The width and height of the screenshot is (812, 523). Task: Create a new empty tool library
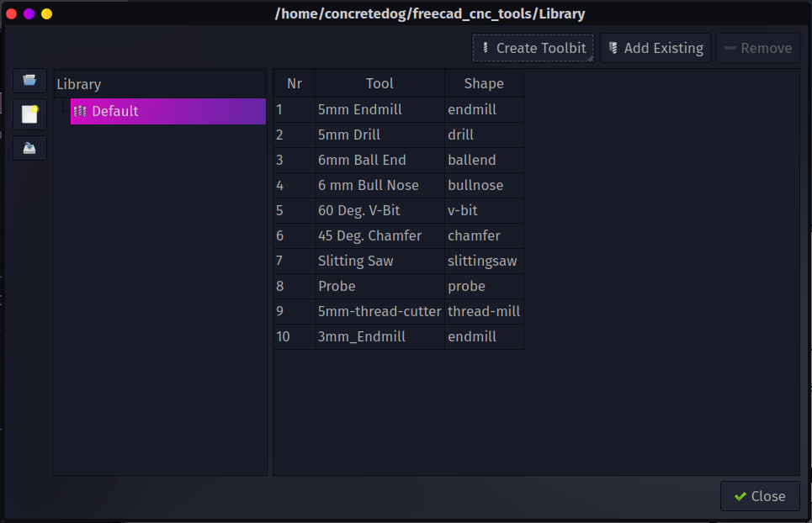click(29, 114)
